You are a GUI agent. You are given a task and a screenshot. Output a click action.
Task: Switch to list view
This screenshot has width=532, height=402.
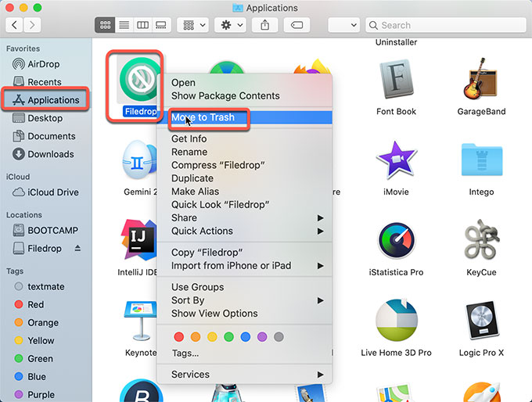tap(124, 25)
